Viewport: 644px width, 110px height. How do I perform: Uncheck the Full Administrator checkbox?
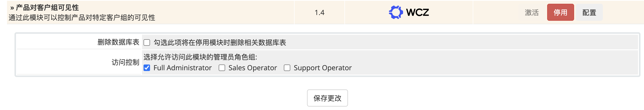click(147, 68)
